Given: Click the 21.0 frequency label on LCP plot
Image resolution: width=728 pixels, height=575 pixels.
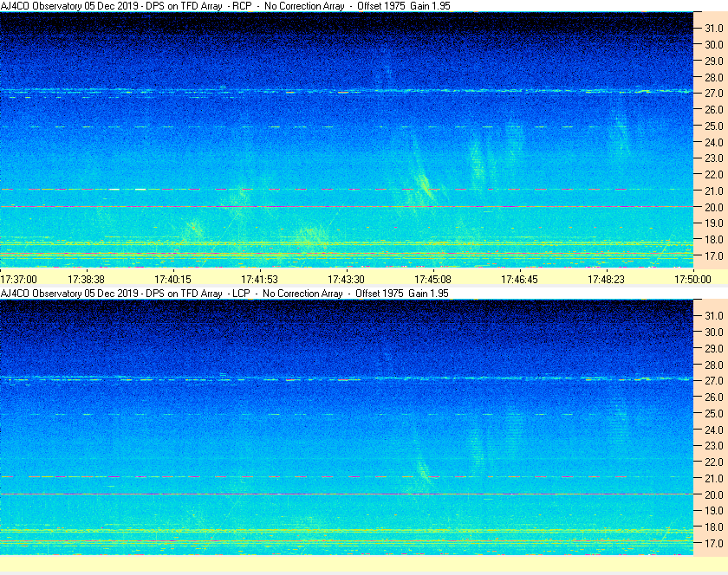Looking at the screenshot, I should point(714,479).
